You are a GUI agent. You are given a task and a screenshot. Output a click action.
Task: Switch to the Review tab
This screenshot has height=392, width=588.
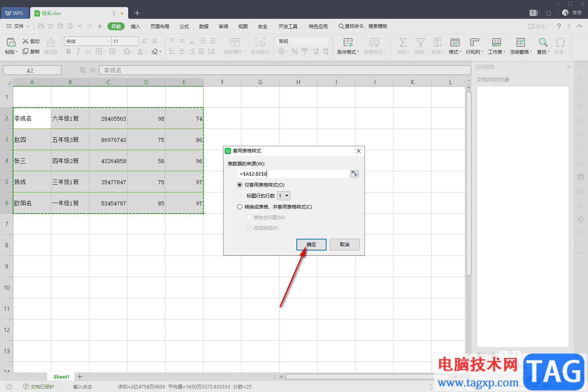point(223,26)
